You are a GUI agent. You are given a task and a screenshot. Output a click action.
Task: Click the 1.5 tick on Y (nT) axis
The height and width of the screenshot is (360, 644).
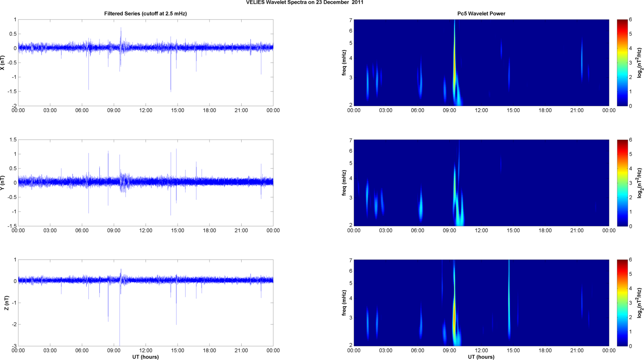click(x=13, y=140)
